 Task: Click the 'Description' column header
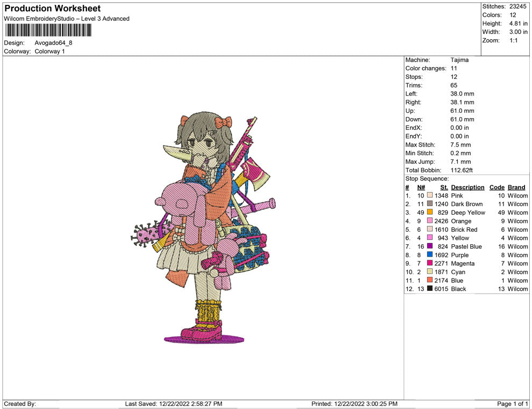coord(468,187)
